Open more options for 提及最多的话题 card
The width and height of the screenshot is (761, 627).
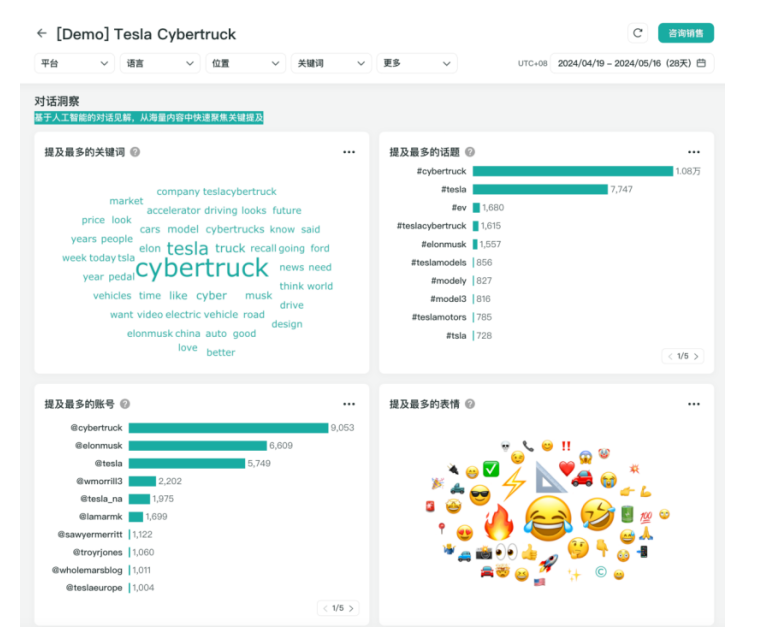click(x=693, y=152)
